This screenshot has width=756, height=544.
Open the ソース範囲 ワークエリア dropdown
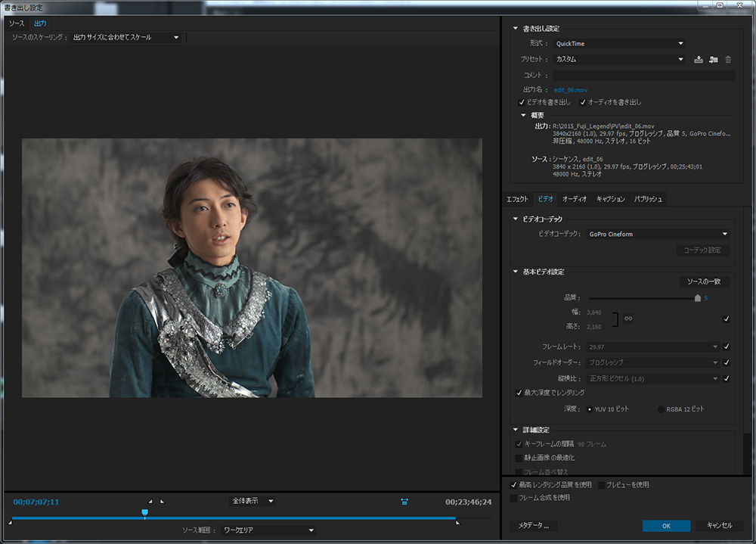point(268,530)
